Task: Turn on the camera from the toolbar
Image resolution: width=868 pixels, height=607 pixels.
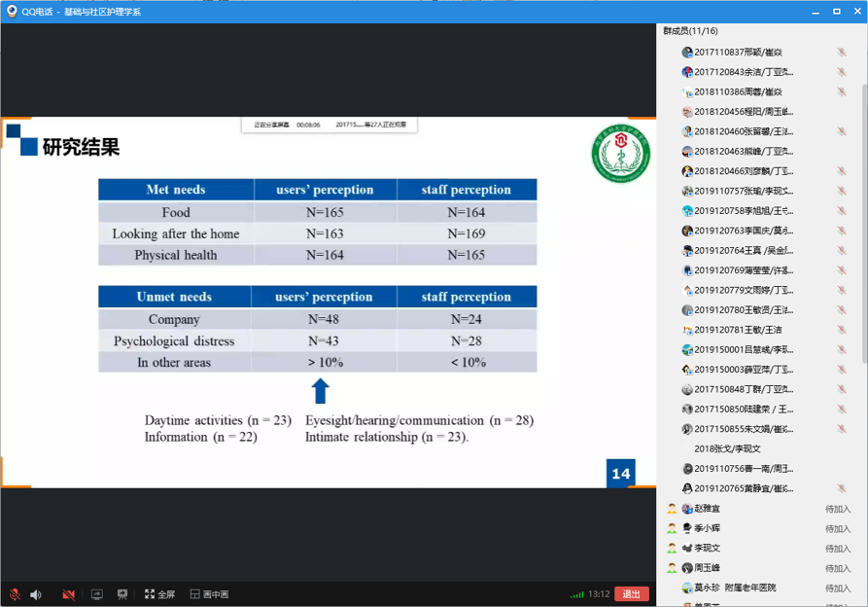Action: pyautogui.click(x=68, y=594)
